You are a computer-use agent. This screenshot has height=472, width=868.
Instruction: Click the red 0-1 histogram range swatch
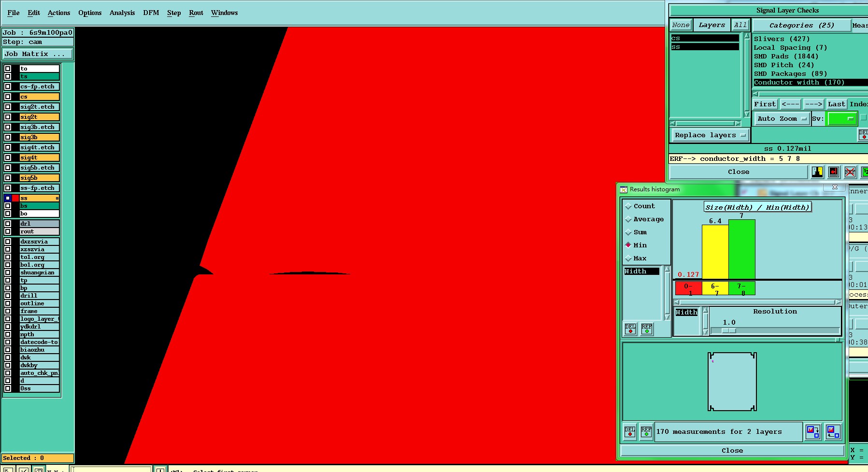(x=688, y=288)
